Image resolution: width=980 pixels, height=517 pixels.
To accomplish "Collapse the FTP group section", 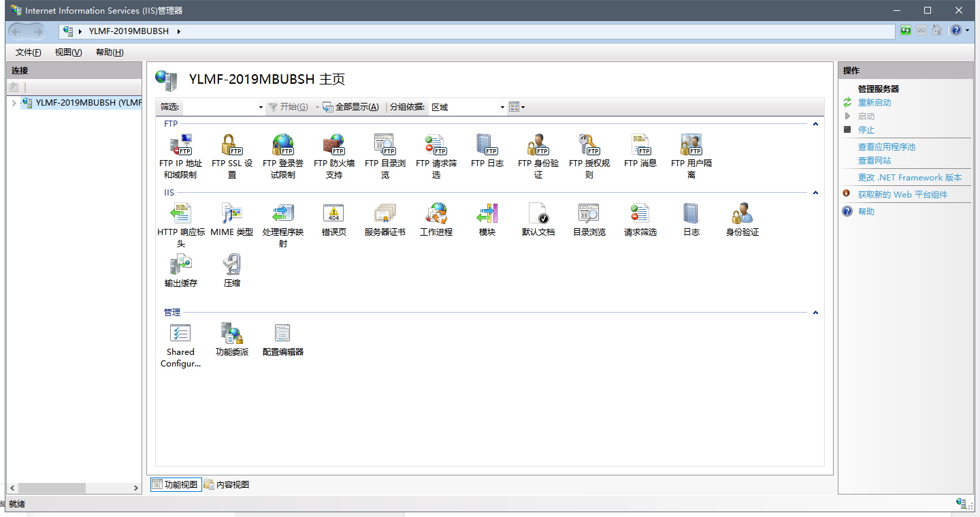I will (x=815, y=124).
